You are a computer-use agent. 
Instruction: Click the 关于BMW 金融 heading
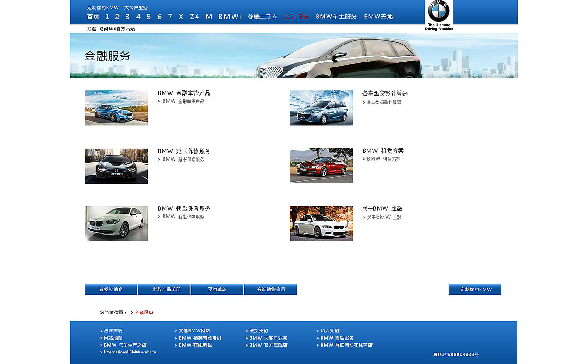[383, 208]
